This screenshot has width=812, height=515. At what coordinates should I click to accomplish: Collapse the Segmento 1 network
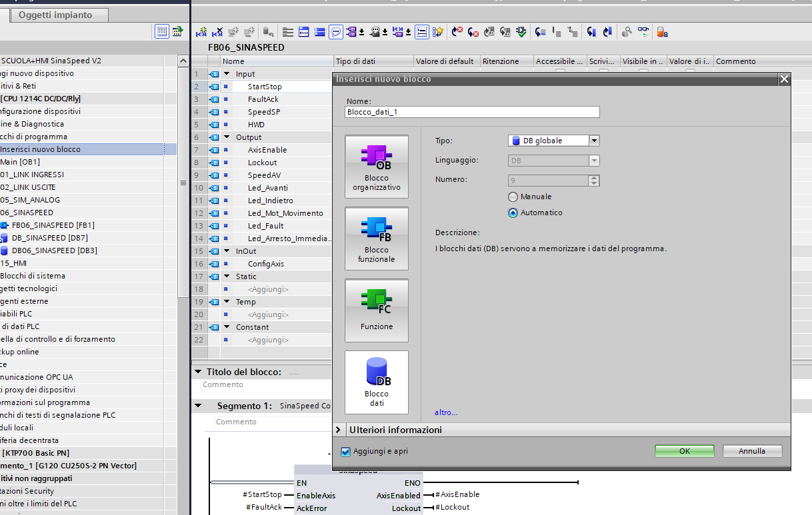[x=197, y=406]
